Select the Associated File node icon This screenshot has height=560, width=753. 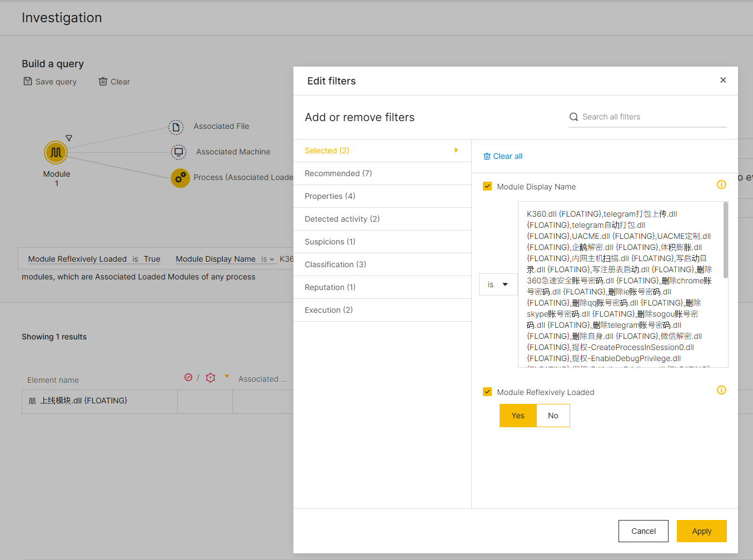(176, 127)
